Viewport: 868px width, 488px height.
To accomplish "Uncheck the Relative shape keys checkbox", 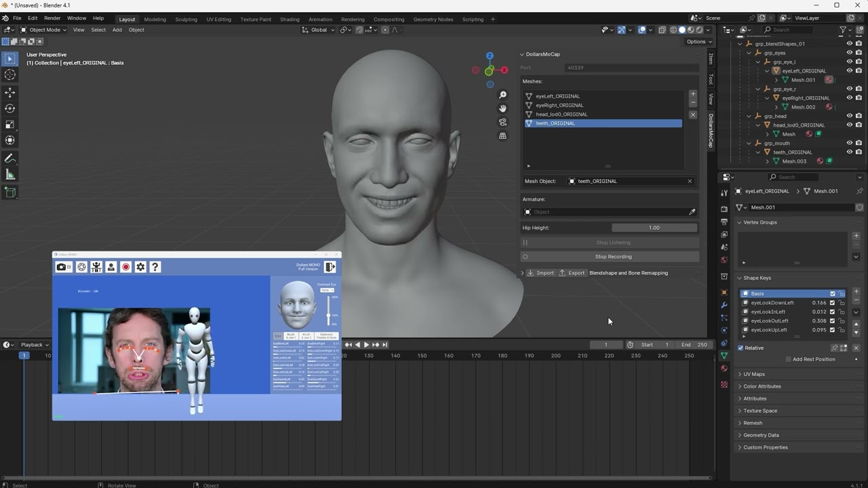I will coord(741,348).
